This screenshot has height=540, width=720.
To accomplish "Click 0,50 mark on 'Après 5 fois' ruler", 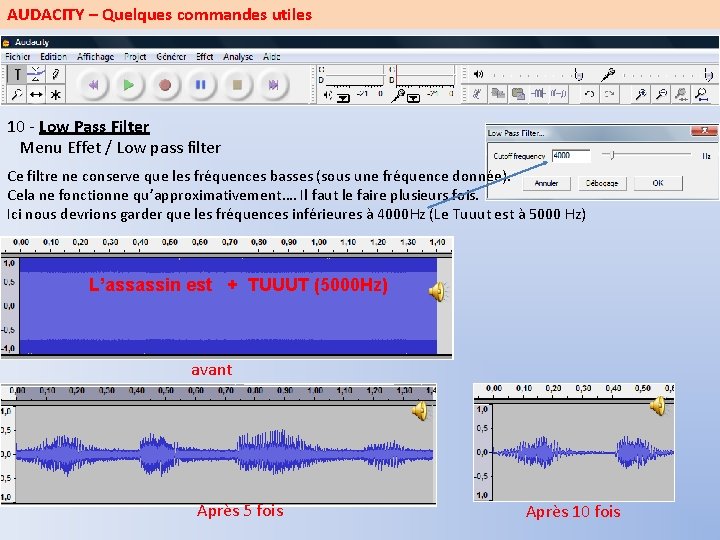I will click(166, 390).
